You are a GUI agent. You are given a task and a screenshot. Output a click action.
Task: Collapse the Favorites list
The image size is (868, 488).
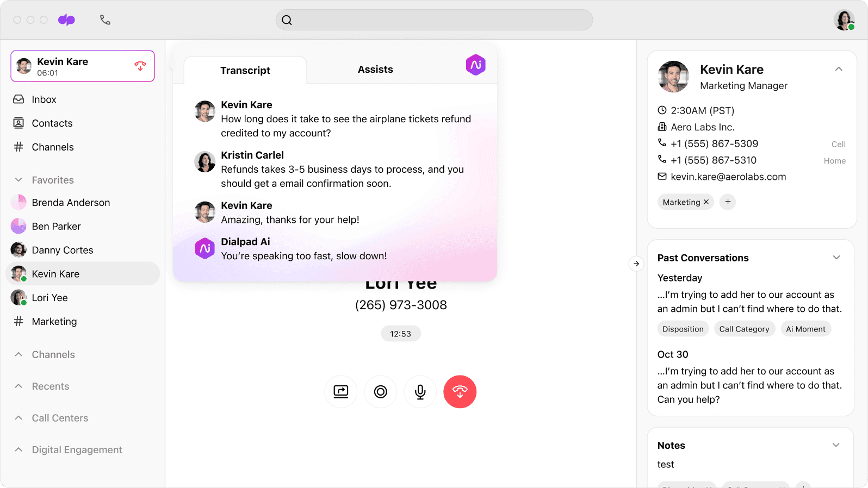pos(18,180)
